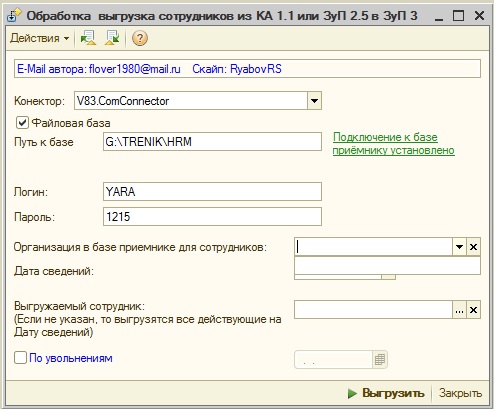This screenshot has width=496, height=413.
Task: Enable the По увольнениям checkbox
Action: pyautogui.click(x=20, y=358)
